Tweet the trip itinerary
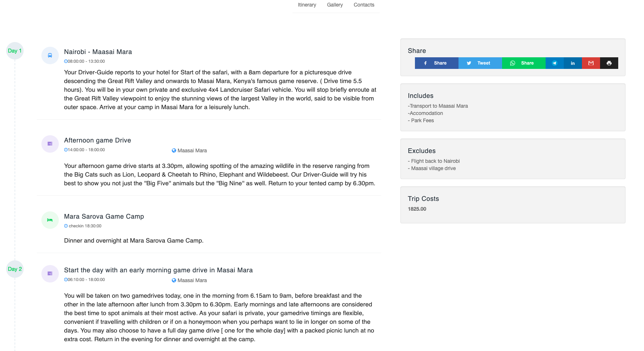Image resolution: width=644 pixels, height=351 pixels. (x=480, y=63)
